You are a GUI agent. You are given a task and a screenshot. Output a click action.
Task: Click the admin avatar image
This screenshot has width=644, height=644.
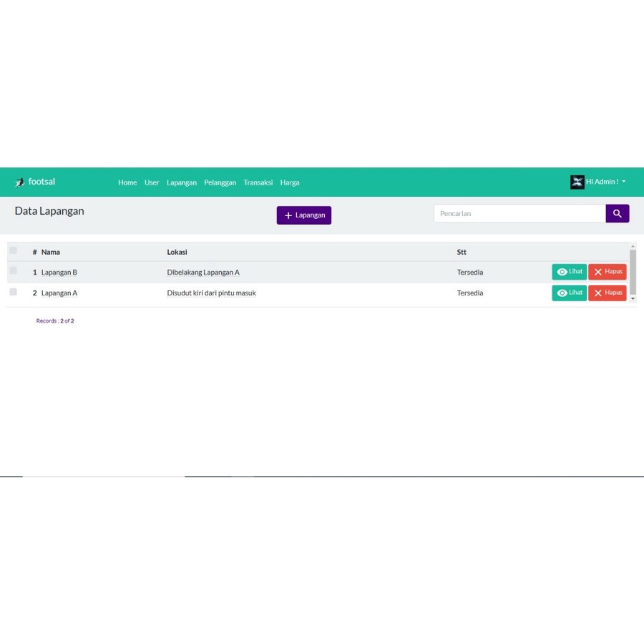tap(577, 182)
